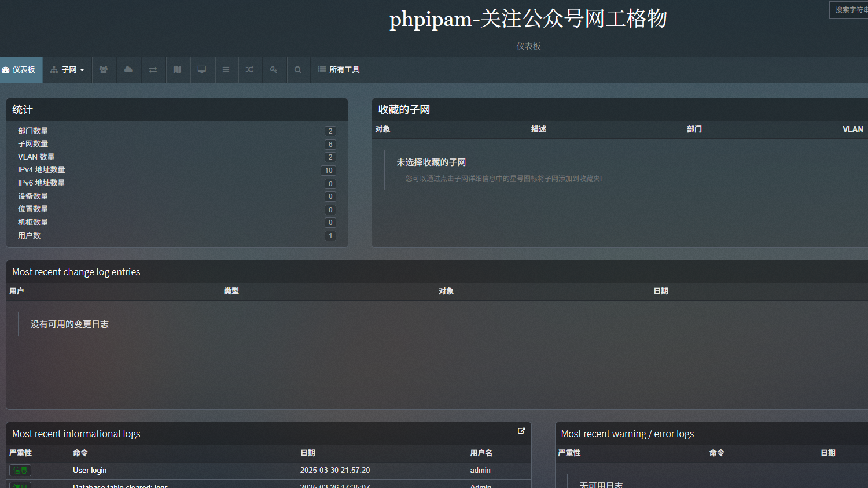Click the Racks list icon in the toolbar
Screen dimensions: 868x488
tap(226, 69)
